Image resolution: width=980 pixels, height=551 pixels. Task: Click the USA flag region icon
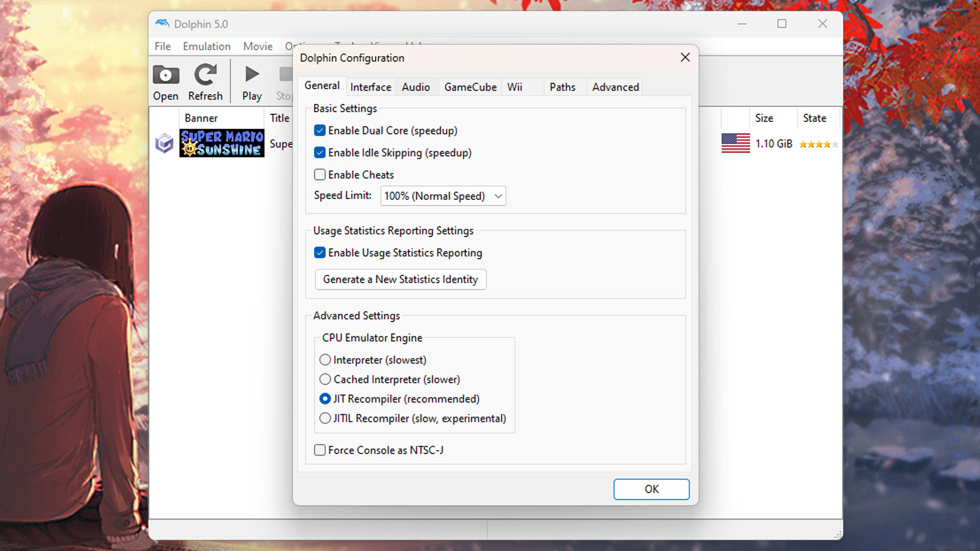736,143
